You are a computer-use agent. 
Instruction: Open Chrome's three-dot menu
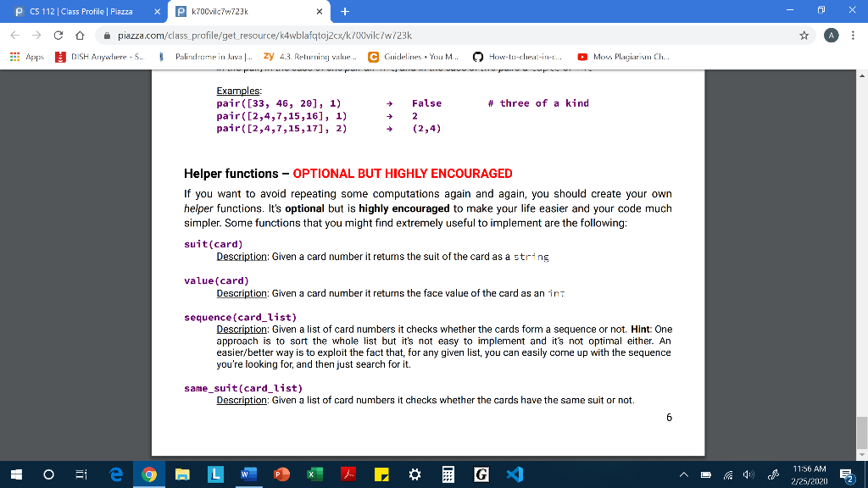coord(853,36)
